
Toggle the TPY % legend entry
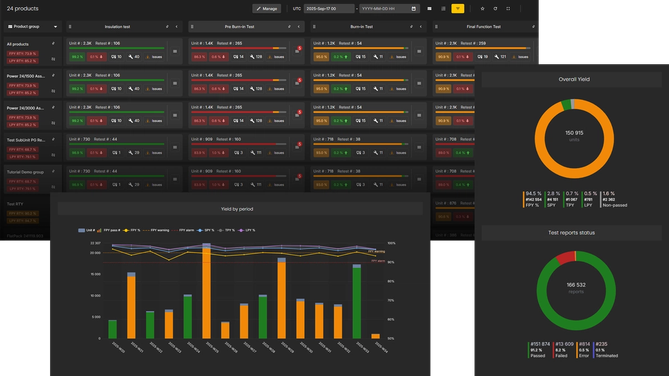coord(226,230)
